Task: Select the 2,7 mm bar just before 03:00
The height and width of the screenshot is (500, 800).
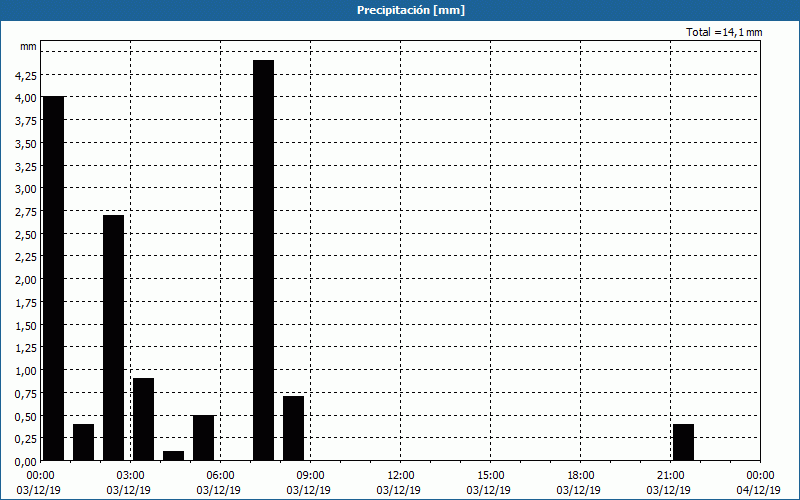Action: coord(114,338)
